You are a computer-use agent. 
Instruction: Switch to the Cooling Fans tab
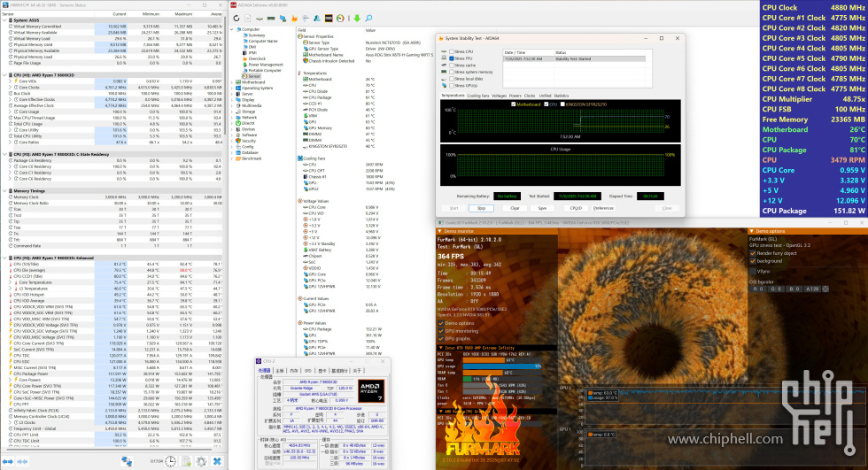click(x=477, y=95)
